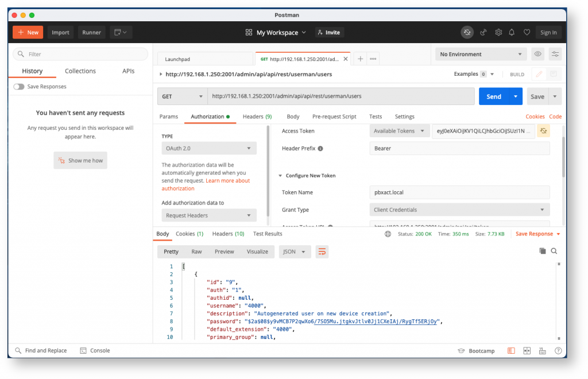Open Bootcamp in the status bar
588x379 pixels.
tap(476, 351)
